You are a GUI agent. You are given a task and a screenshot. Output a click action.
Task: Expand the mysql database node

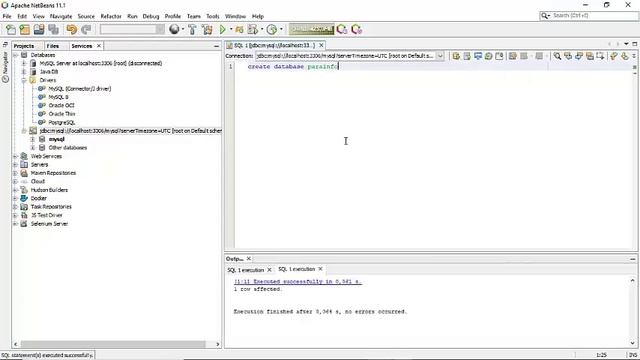click(x=33, y=139)
